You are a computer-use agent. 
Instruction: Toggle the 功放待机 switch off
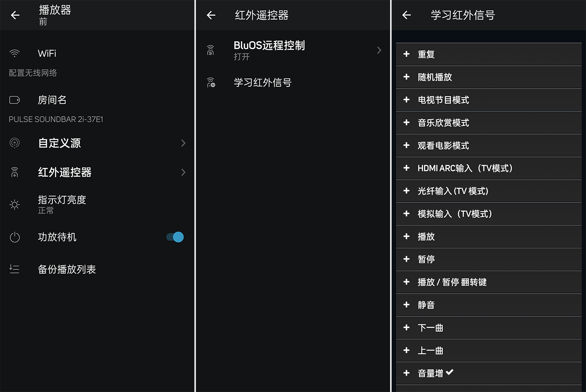click(175, 237)
